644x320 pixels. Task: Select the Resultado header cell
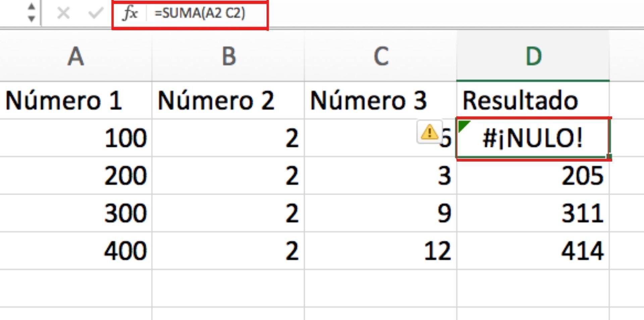pos(533,100)
